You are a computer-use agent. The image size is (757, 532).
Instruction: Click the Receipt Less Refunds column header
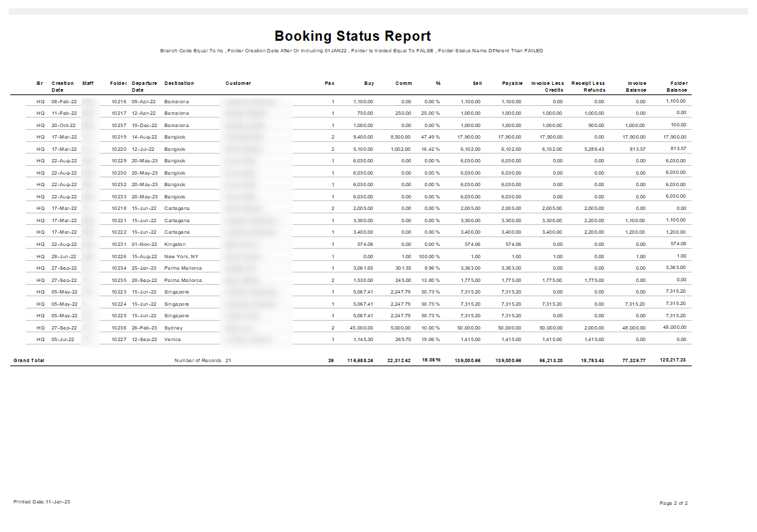588,86
